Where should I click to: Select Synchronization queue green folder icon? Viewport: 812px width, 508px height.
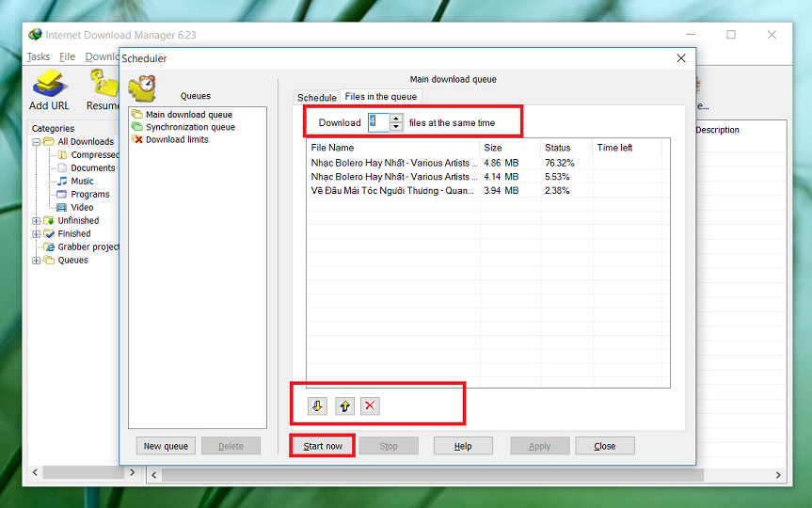coord(137,127)
